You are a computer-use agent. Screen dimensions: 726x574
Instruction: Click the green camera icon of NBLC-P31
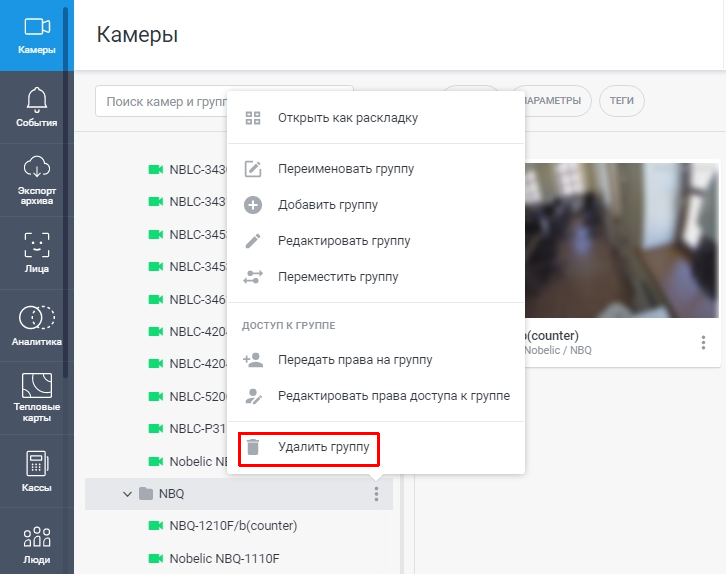(x=156, y=429)
